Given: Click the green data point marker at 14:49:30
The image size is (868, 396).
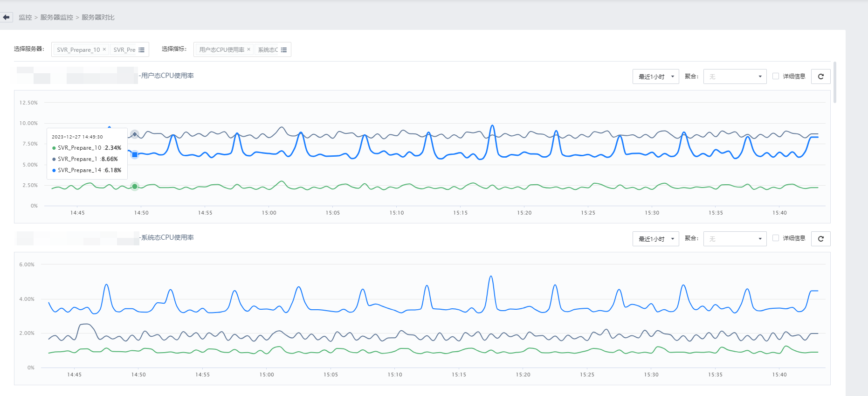Looking at the screenshot, I should pos(135,187).
